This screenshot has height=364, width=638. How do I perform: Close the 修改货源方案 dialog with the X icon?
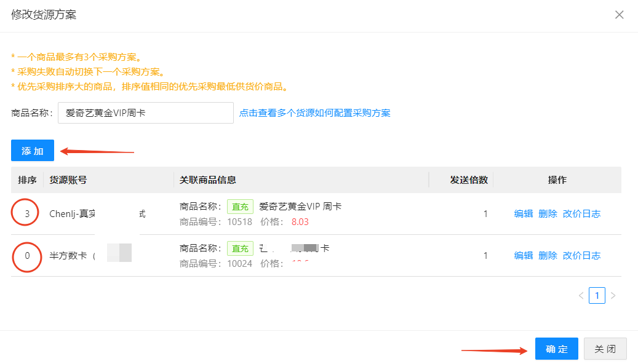coord(620,15)
